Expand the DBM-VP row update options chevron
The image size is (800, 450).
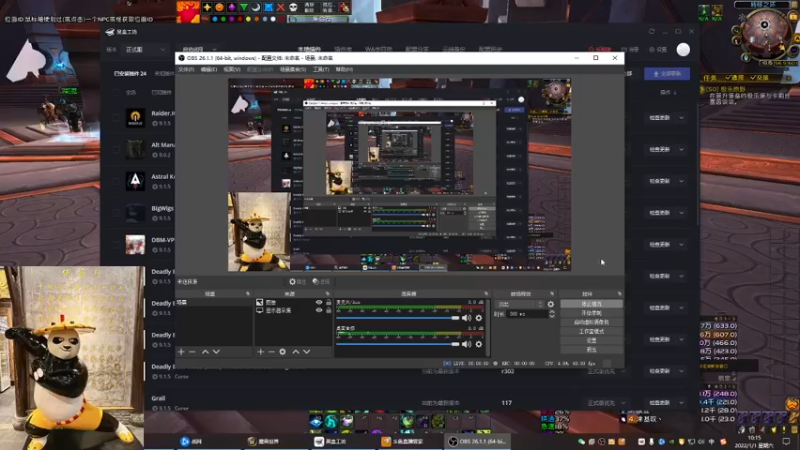(682, 244)
